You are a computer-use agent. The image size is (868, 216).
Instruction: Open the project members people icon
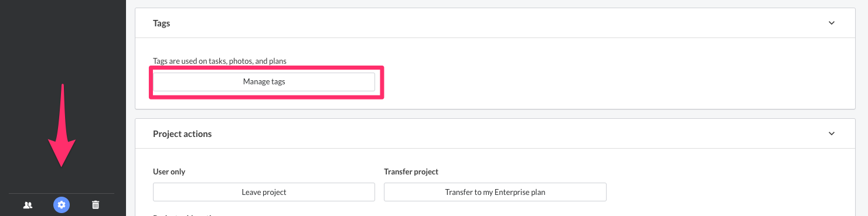(x=28, y=205)
